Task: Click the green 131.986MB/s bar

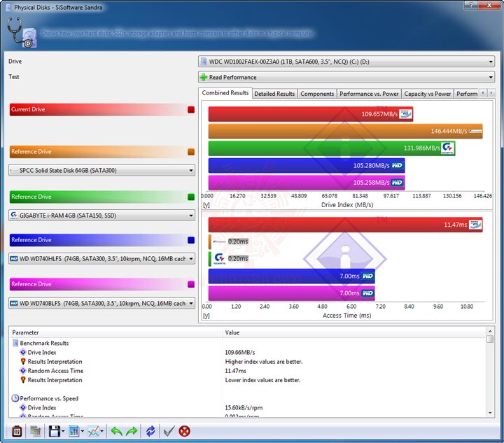Action: pyautogui.click(x=332, y=148)
